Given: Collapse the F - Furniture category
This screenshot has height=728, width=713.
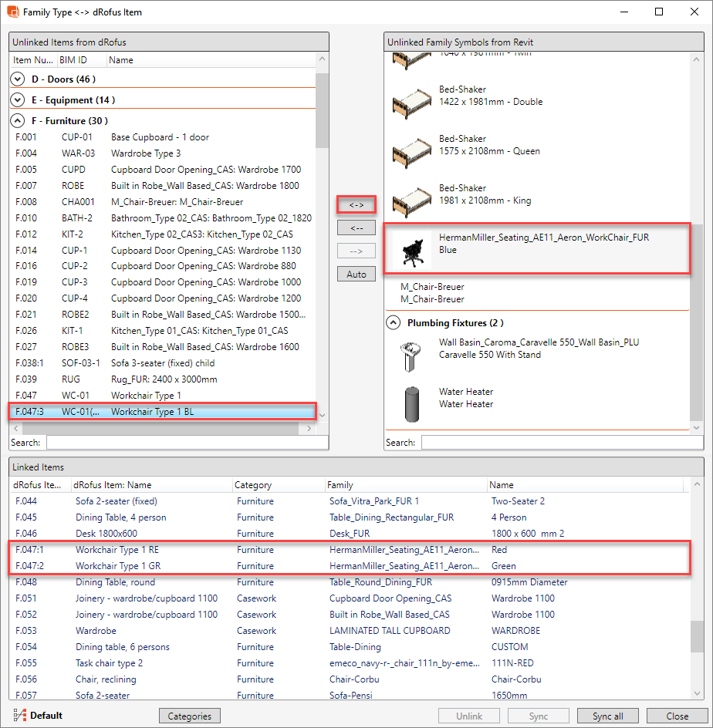Looking at the screenshot, I should (17, 120).
